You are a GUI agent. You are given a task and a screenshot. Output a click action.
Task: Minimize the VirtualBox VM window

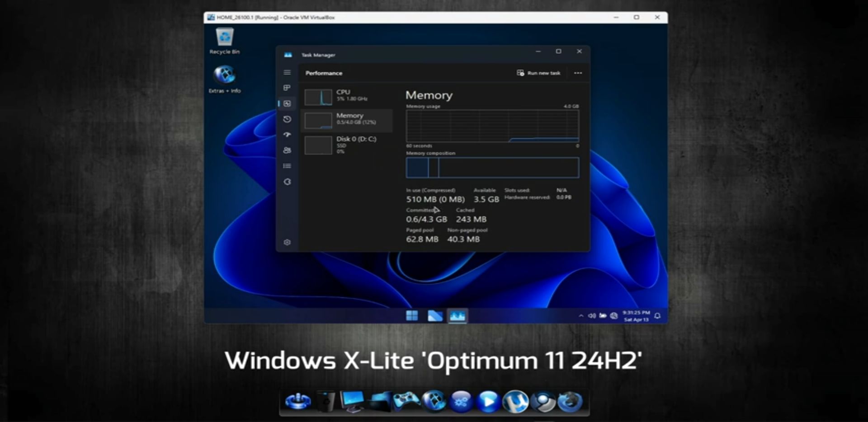[x=616, y=17]
